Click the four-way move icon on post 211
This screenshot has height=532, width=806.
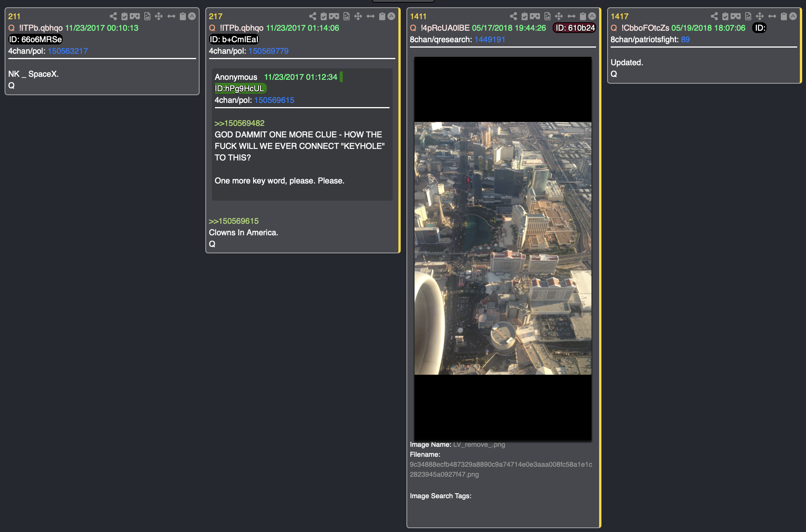click(x=159, y=16)
